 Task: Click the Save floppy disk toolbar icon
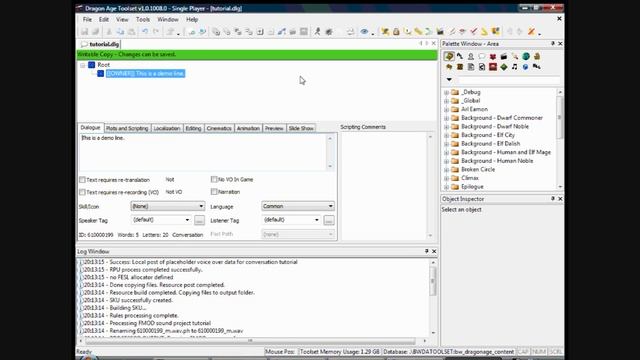tap(84, 31)
